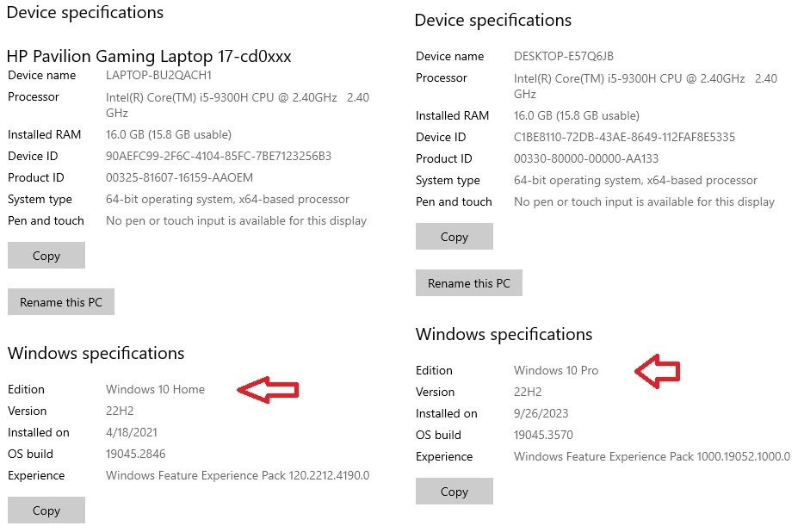Screen dimensions: 804x532
Task: Click the Windows 10 Home edition value
Action: (155, 389)
